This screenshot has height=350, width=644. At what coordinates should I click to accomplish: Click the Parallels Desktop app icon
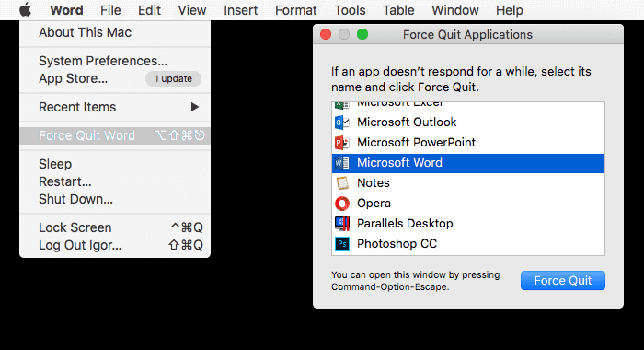341,223
